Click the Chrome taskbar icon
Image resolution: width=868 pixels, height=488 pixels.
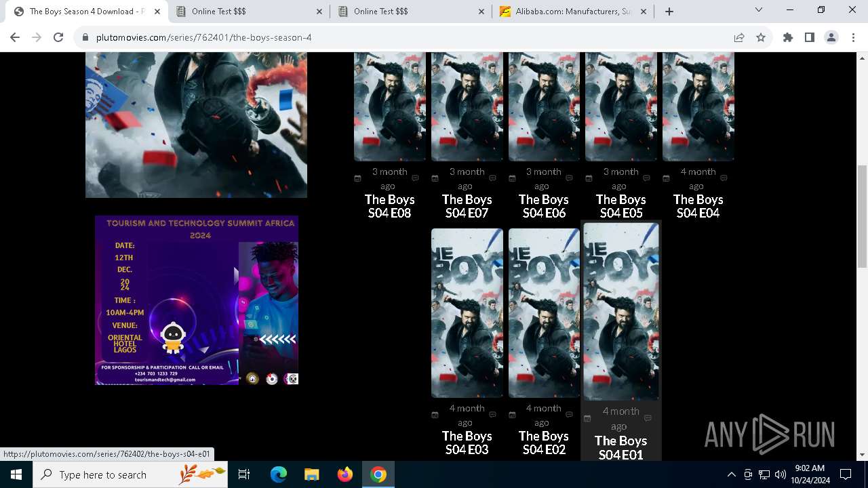click(378, 474)
